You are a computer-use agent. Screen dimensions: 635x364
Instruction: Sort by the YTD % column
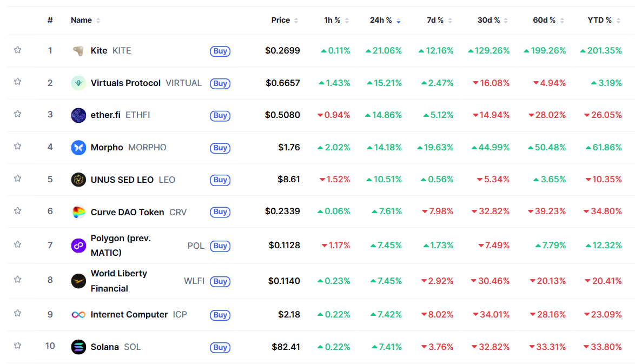coord(599,21)
